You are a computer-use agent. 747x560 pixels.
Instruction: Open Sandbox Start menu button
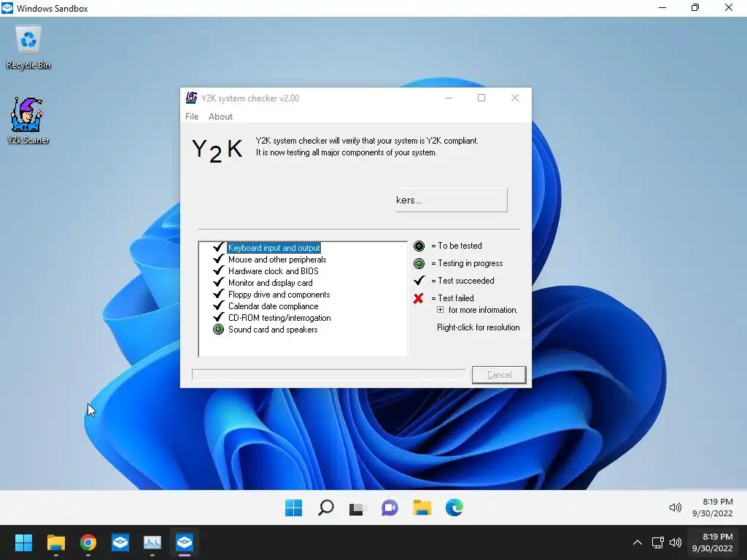[x=293, y=507]
